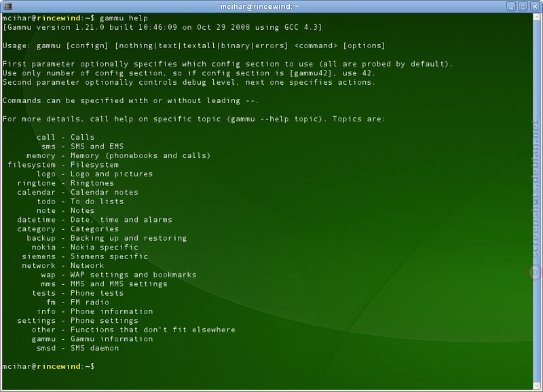
Task: Click the 'Use only number of config section' line
Action: [x=189, y=73]
